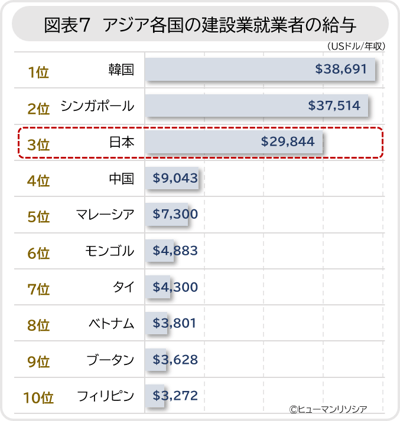Click the シンガポール bar value $37,514
This screenshot has width=400, height=421.
(334, 106)
